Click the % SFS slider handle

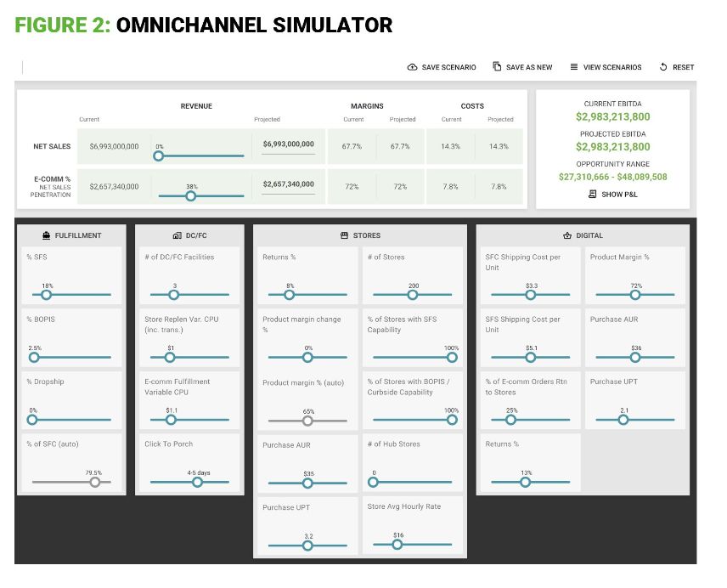click(47, 295)
